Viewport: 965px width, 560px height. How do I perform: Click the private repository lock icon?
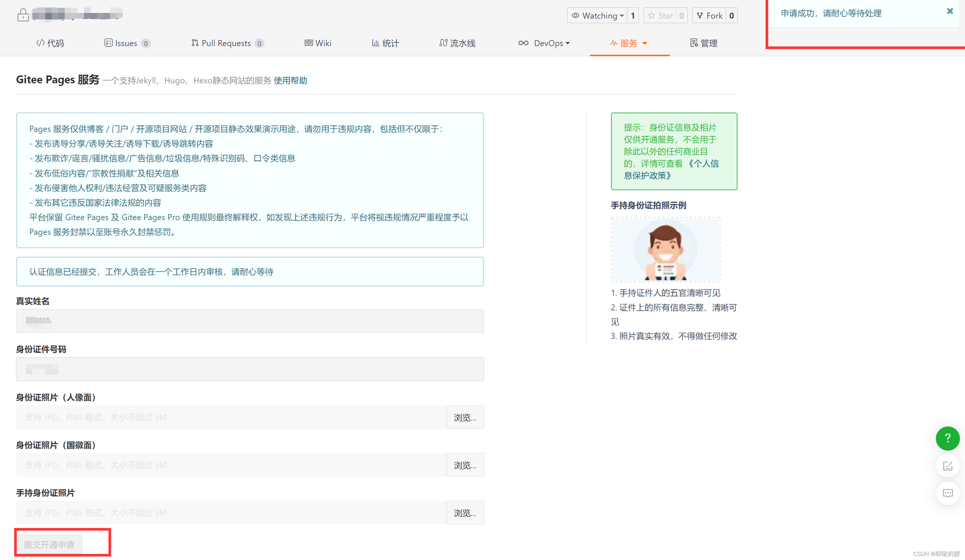click(23, 15)
